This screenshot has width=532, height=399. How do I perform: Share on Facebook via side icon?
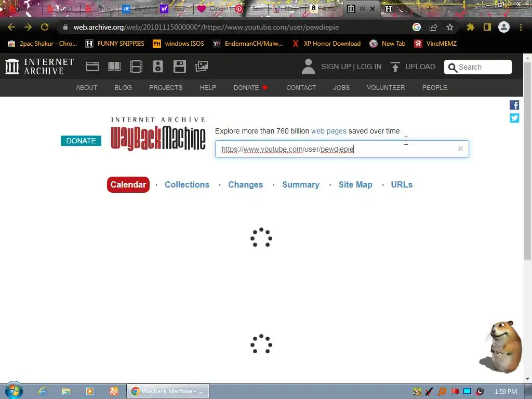point(514,105)
